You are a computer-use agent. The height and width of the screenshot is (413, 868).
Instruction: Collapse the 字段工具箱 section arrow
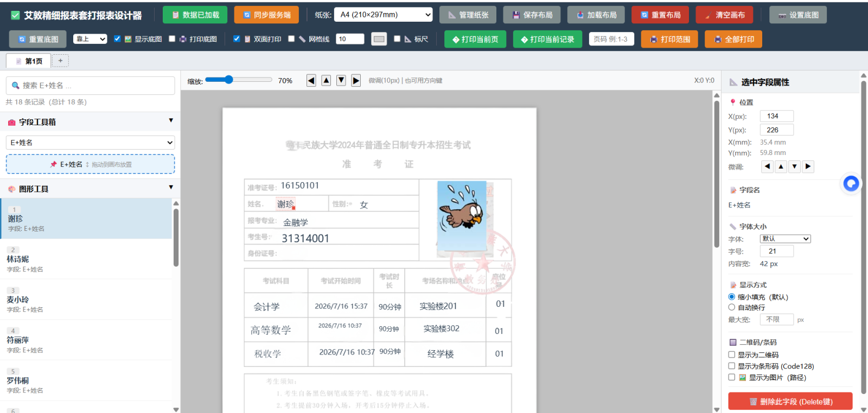(x=171, y=120)
